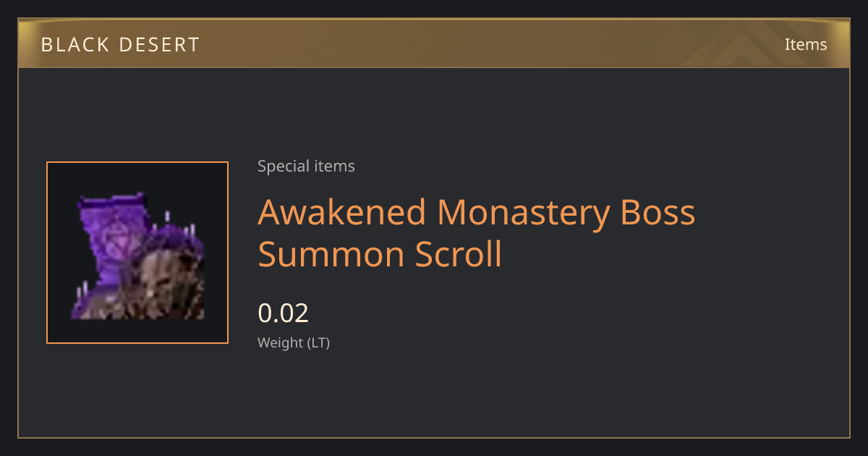Screen dimensions: 868x456
Task: Click the "Summon Scroll" title line
Action: [x=380, y=255]
